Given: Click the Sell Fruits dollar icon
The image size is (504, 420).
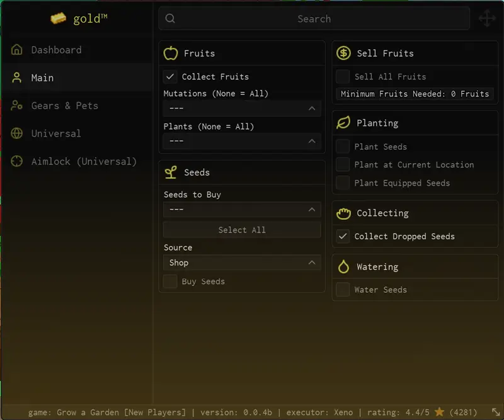Looking at the screenshot, I should click(x=343, y=53).
